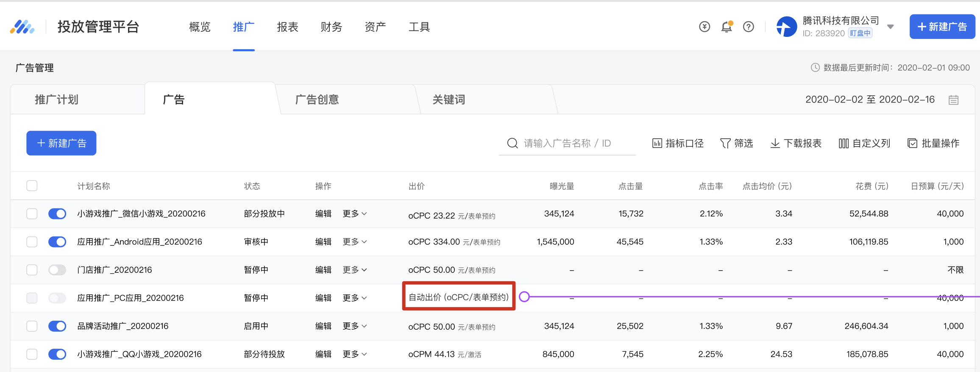The height and width of the screenshot is (372, 980).
Task: Open the 概览 navigation menu
Action: coord(200,27)
